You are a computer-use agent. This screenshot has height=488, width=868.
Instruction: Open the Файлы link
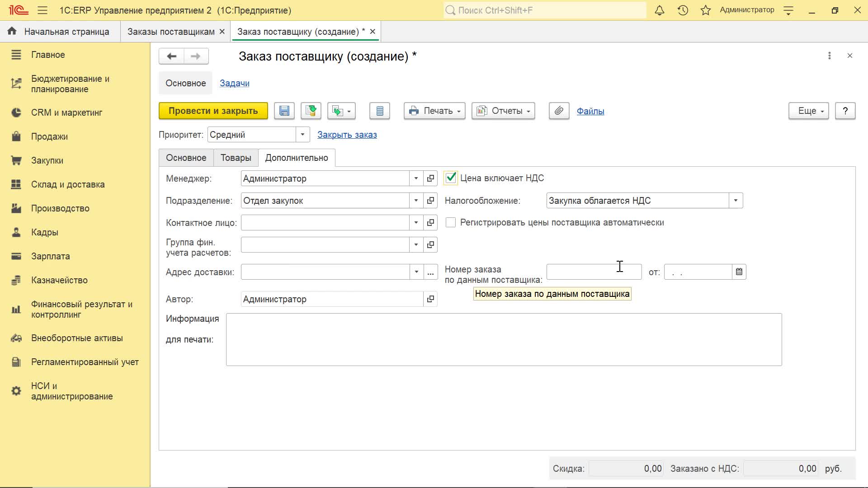click(590, 111)
